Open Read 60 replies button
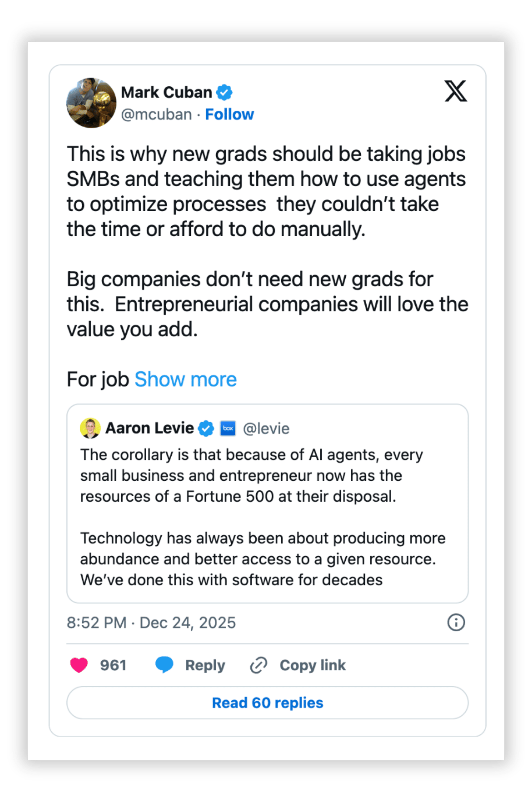This screenshot has width=532, height=802. (267, 703)
